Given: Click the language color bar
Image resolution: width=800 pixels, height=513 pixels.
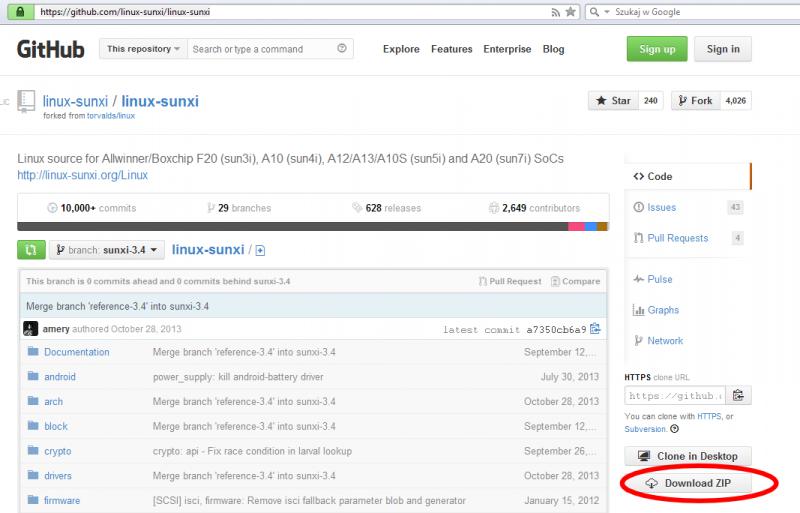Looking at the screenshot, I should click(x=312, y=227).
